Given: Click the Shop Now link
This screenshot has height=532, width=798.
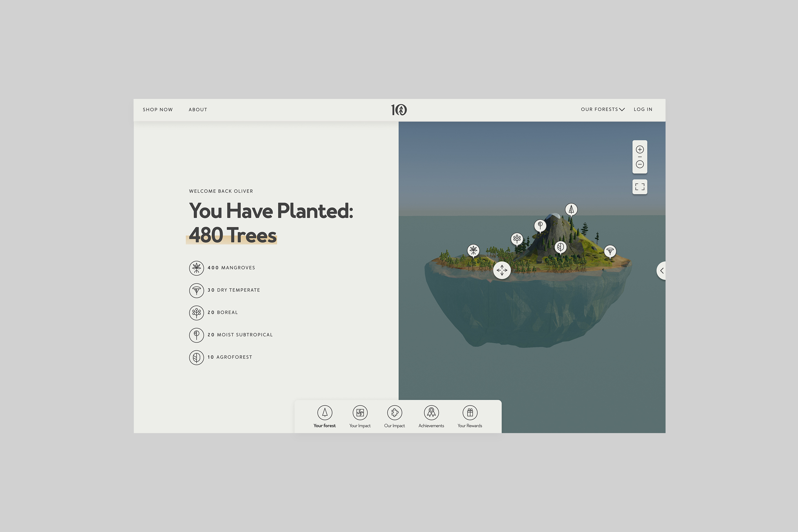Looking at the screenshot, I should click(x=158, y=110).
